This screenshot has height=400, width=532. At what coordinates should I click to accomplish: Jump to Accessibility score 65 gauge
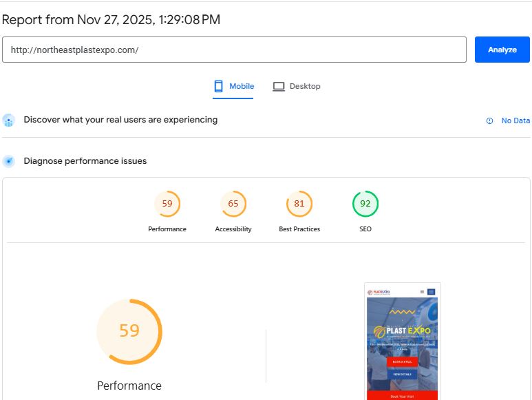(233, 204)
